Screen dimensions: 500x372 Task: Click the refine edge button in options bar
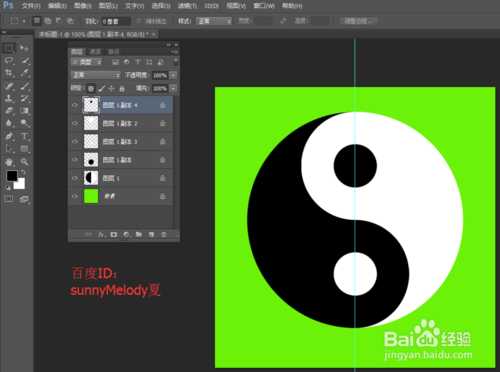[358, 21]
